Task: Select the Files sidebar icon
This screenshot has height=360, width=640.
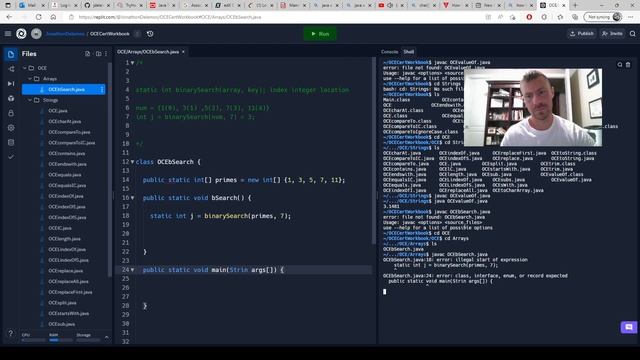Action: [x=11, y=54]
